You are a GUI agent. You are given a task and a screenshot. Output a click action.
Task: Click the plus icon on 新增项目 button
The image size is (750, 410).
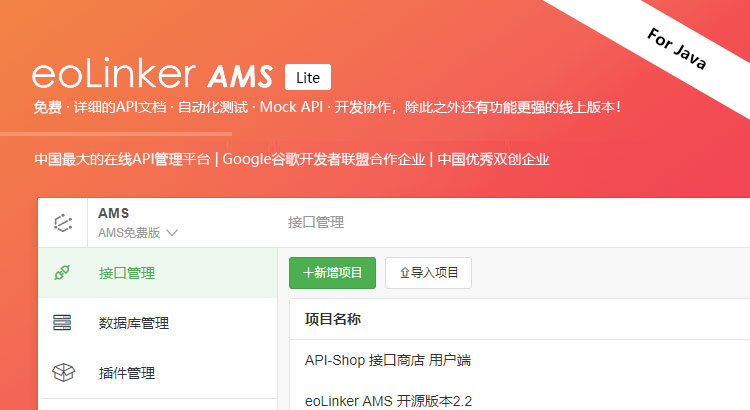pos(308,273)
